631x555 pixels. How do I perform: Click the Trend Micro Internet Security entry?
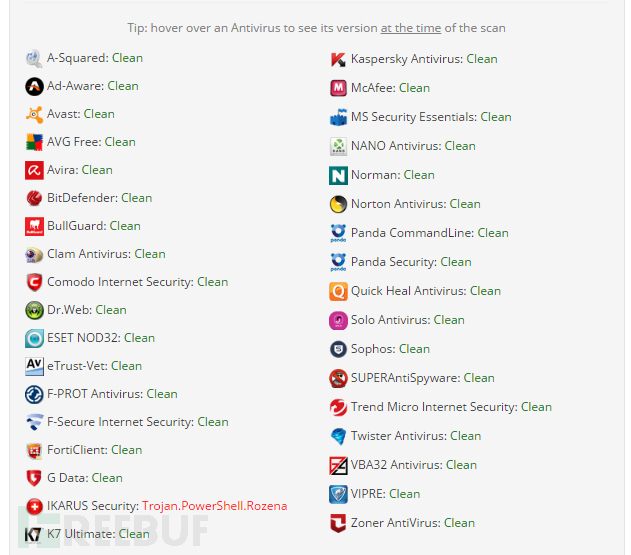click(x=441, y=407)
